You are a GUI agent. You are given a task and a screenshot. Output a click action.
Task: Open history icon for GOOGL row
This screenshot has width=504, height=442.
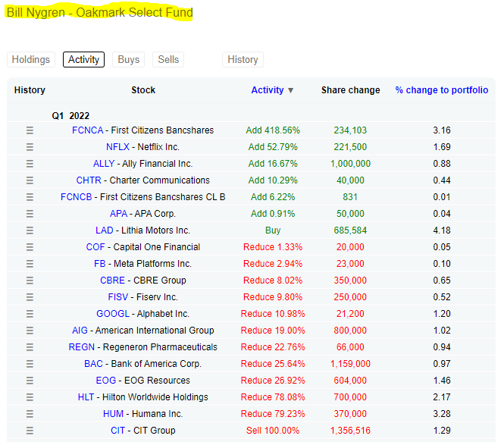click(30, 314)
